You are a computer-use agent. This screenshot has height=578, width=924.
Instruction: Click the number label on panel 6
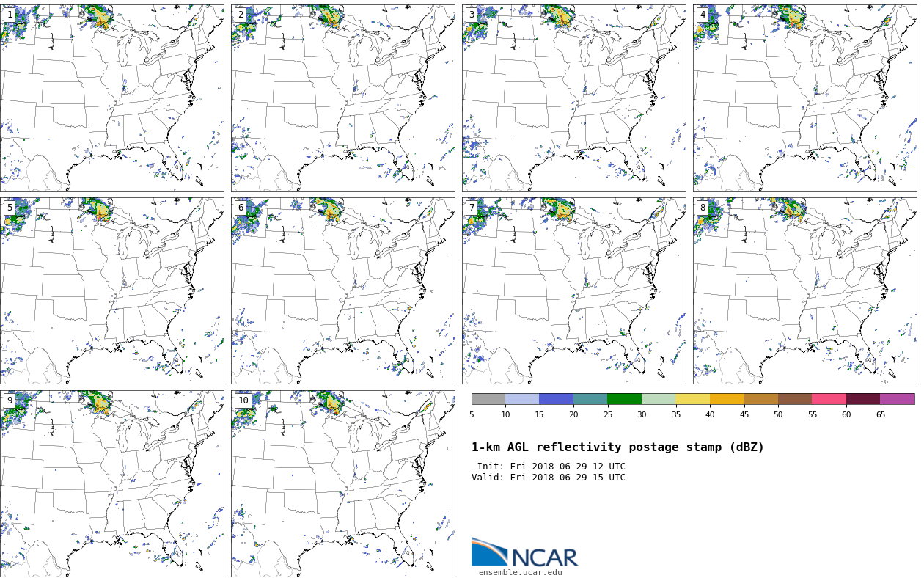coord(241,208)
